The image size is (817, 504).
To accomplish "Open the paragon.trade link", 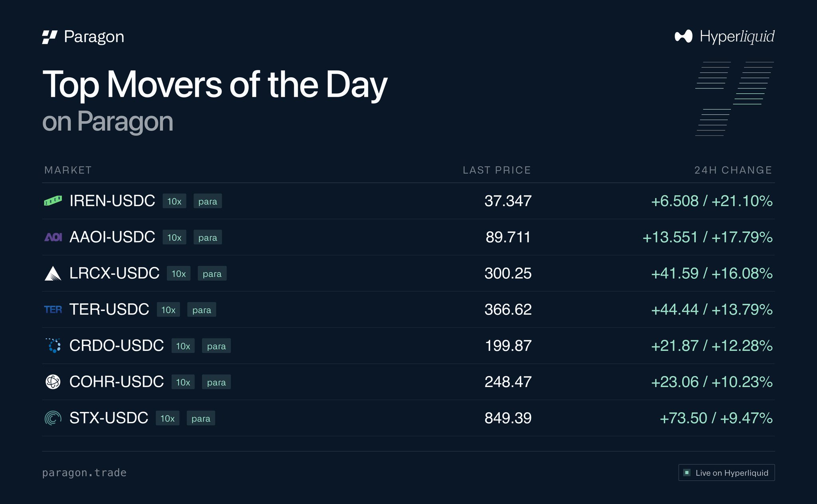I will click(x=84, y=472).
